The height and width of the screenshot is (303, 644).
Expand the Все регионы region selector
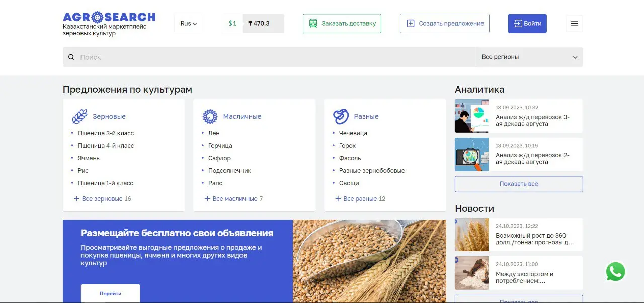528,57
